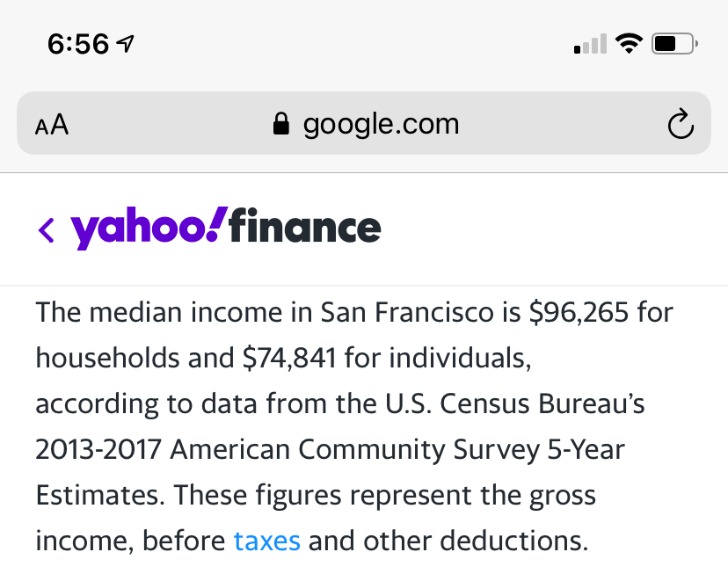This screenshot has width=728, height=574.
Task: Tap the 6:56 clock in status bar
Action: coord(78,44)
